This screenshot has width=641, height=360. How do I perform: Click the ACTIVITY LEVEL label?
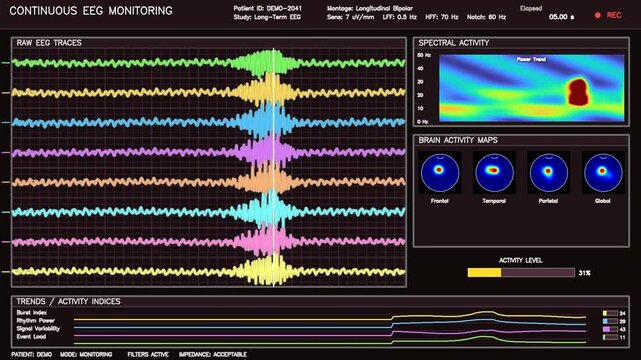click(x=521, y=260)
